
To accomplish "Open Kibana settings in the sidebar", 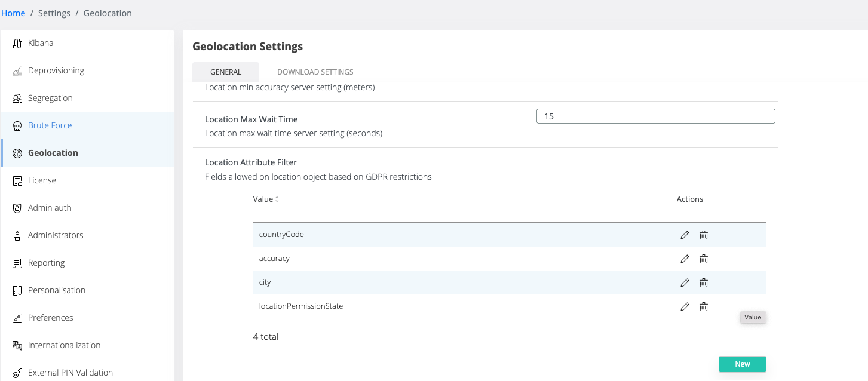I will coord(41,43).
